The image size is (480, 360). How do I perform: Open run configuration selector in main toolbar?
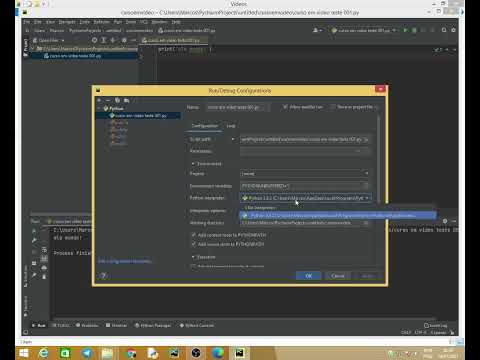tap(363, 30)
